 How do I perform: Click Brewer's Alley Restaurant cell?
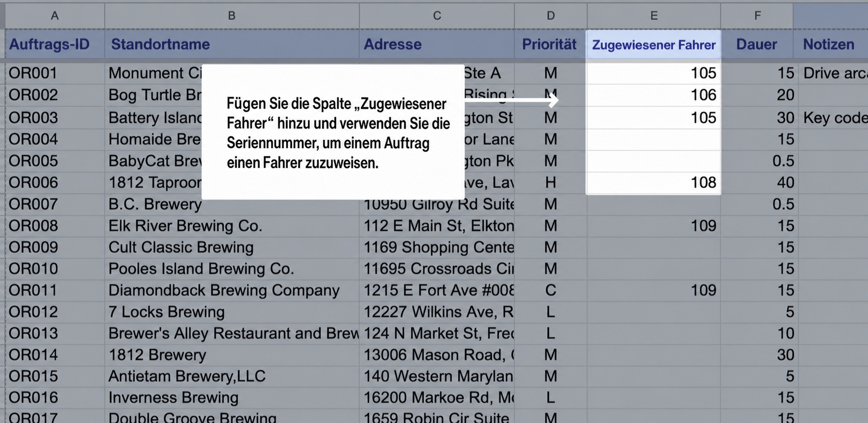coord(232,333)
